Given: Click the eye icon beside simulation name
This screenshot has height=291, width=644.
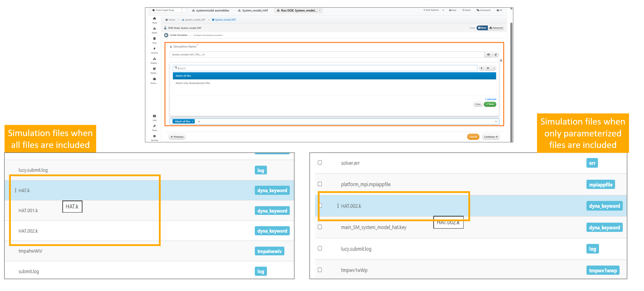Looking at the screenshot, I should 488,54.
